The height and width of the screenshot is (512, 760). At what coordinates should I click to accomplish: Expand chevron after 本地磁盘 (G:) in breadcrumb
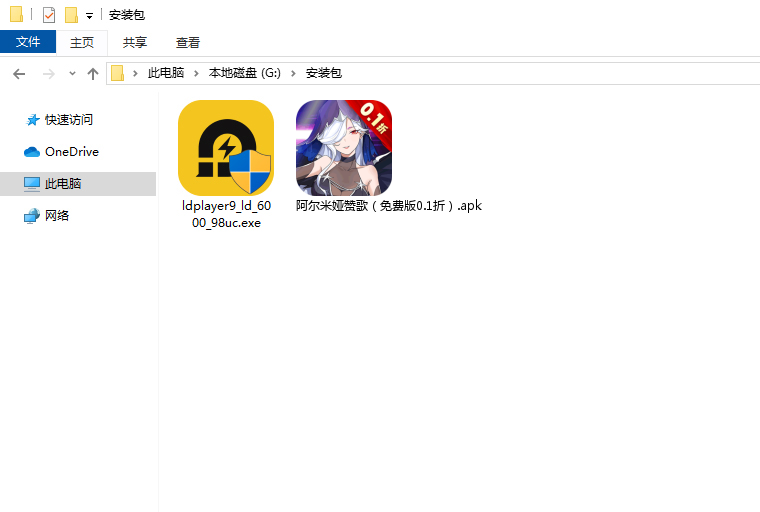click(294, 73)
